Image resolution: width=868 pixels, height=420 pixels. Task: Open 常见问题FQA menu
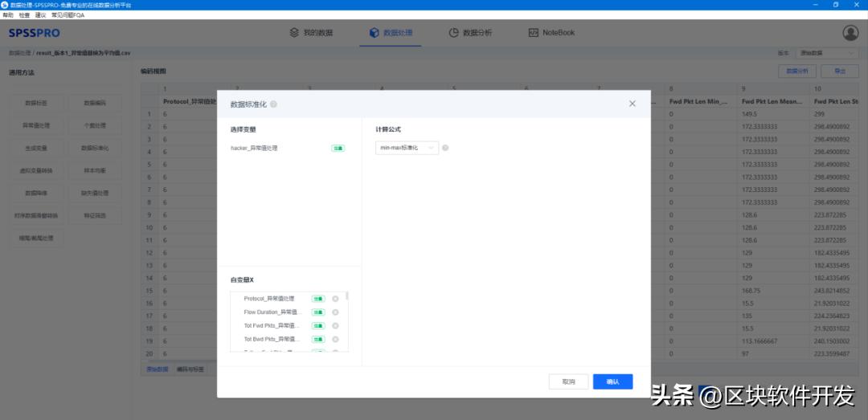(x=68, y=15)
